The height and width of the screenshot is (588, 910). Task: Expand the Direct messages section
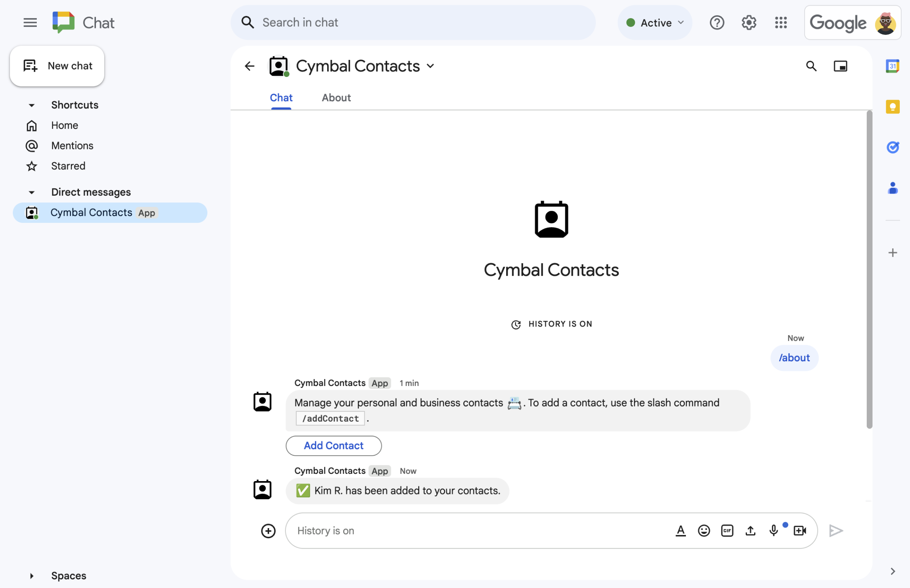click(x=31, y=191)
